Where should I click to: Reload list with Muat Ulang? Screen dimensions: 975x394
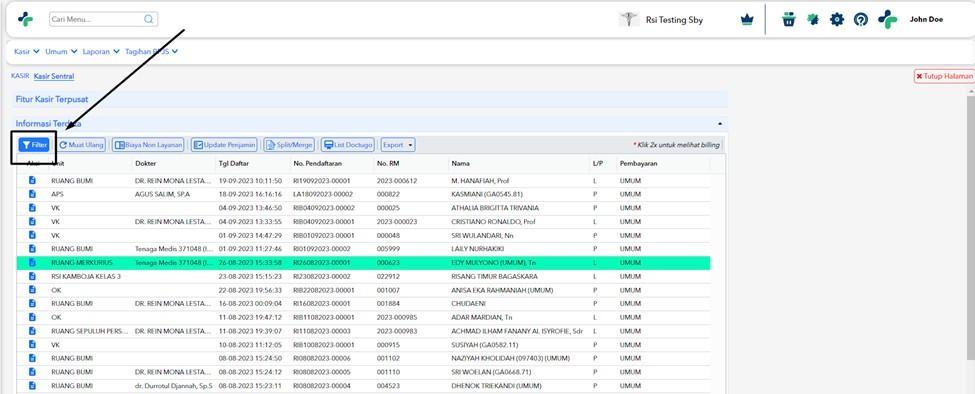(x=81, y=145)
